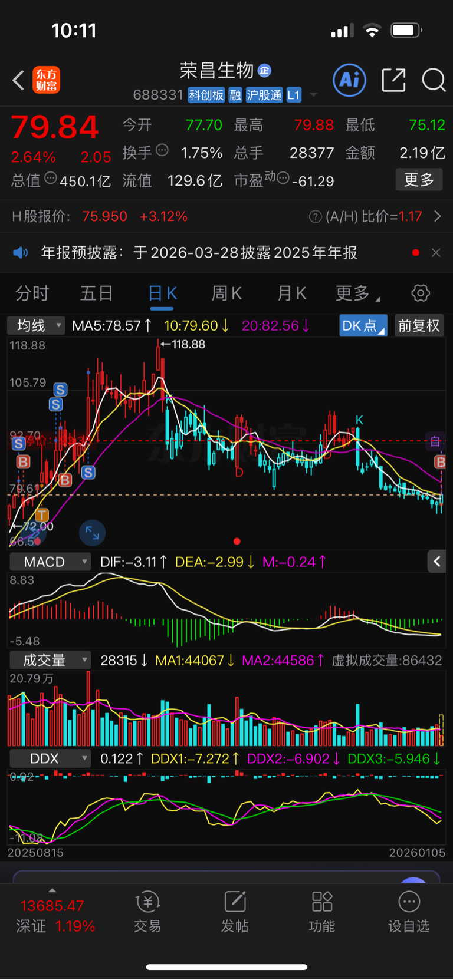Tap the current price 79.84

click(55, 127)
